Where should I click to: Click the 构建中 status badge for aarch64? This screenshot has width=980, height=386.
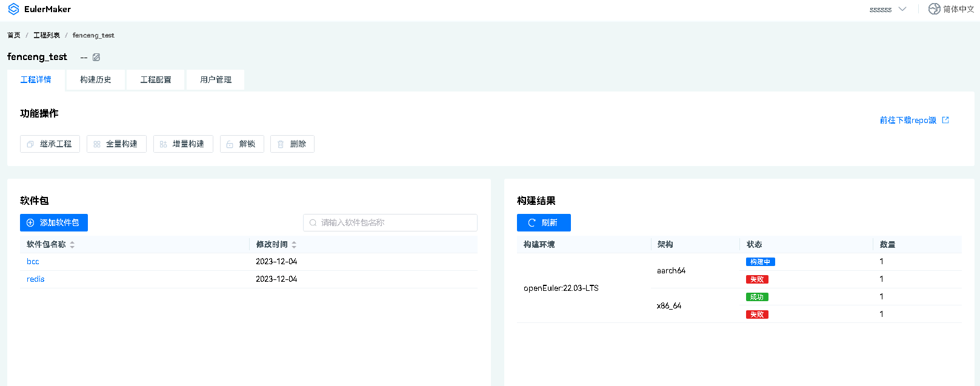(x=760, y=262)
